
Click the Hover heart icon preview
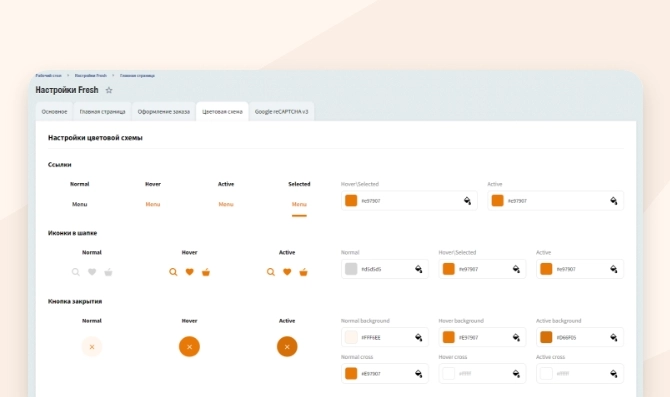pyautogui.click(x=189, y=272)
